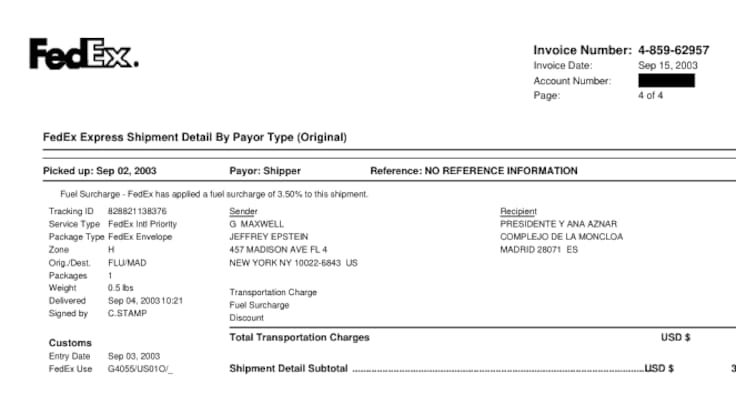
Task: Click the NO REFERENCE INFORMATION text
Action: tap(501, 171)
